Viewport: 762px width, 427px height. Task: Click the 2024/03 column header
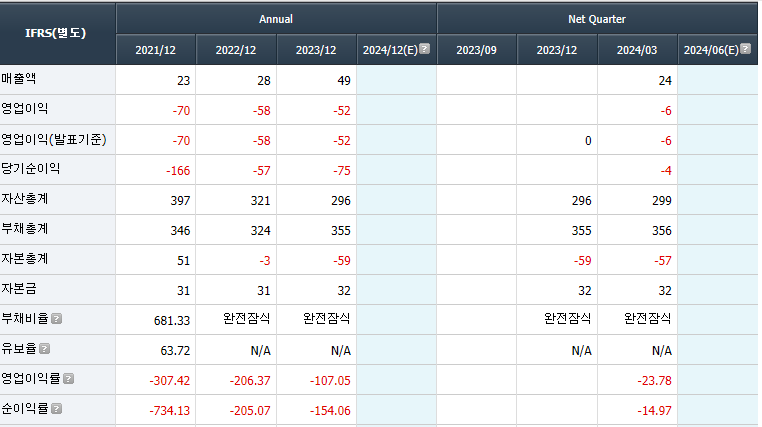(637, 50)
